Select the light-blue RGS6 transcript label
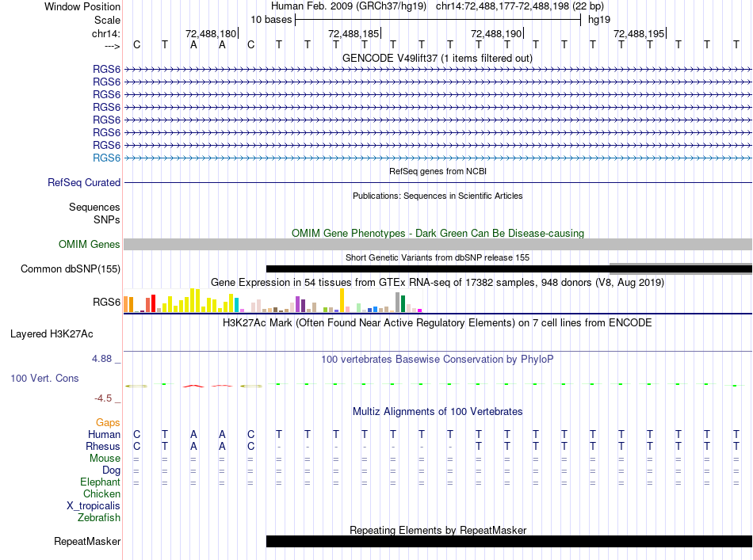 click(106, 158)
